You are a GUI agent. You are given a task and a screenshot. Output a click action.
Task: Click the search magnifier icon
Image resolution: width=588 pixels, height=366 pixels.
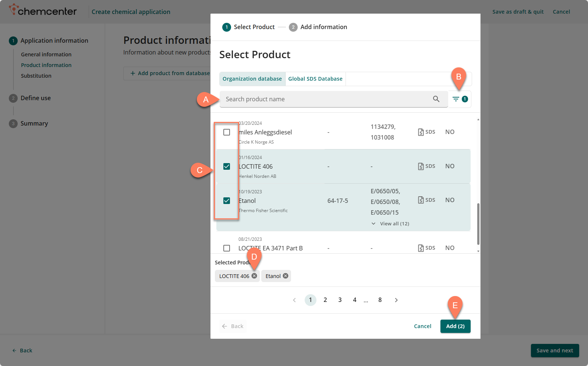coord(436,99)
